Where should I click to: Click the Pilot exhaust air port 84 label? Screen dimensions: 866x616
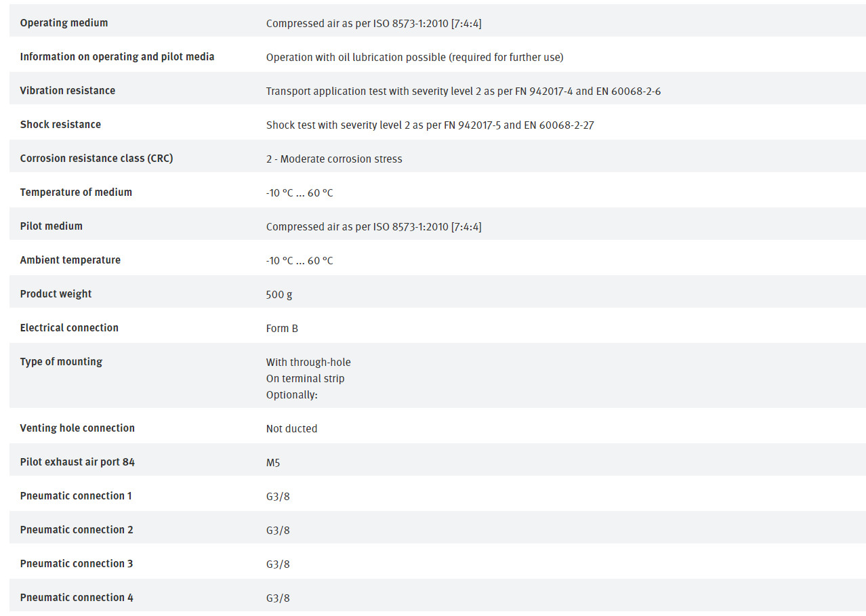77,462
